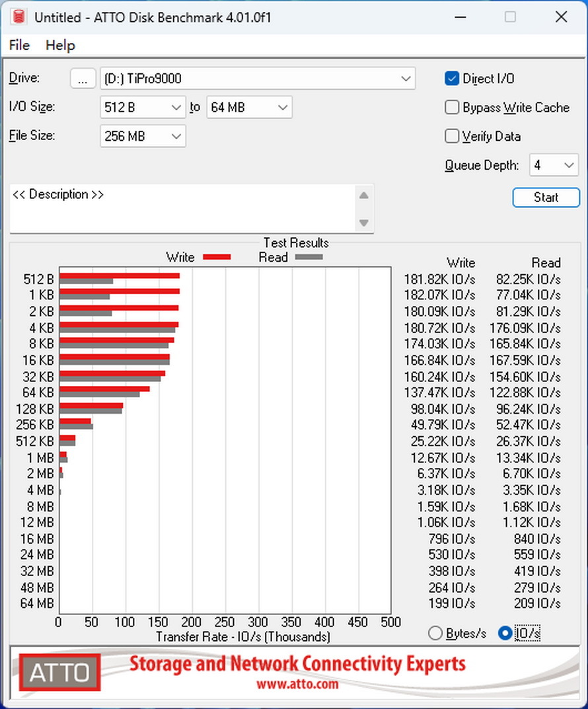Click the red write bar for 512 B
This screenshot has height=709, width=588.
pyautogui.click(x=120, y=276)
